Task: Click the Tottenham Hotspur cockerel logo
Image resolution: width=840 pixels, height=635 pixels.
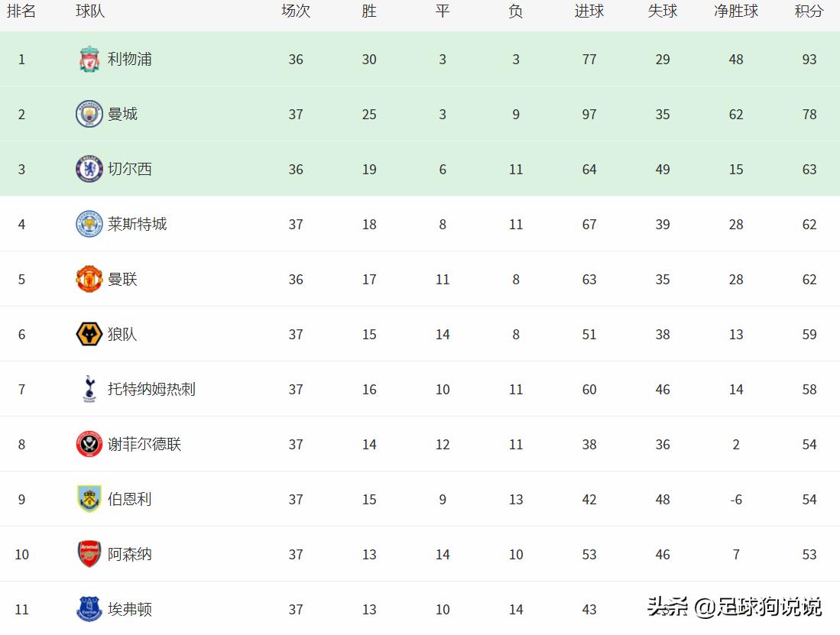Action: click(89, 390)
